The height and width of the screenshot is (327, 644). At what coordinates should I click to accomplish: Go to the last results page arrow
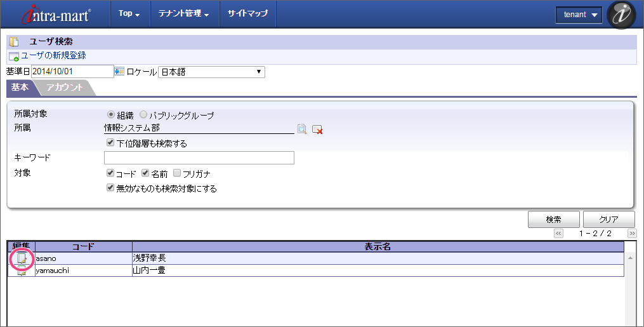point(631,233)
